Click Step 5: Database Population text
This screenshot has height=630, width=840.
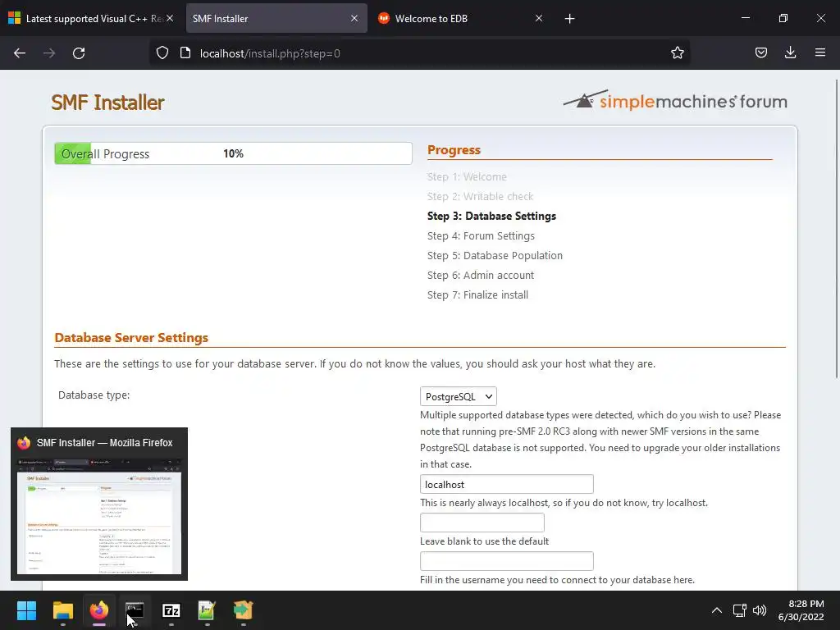click(x=495, y=256)
